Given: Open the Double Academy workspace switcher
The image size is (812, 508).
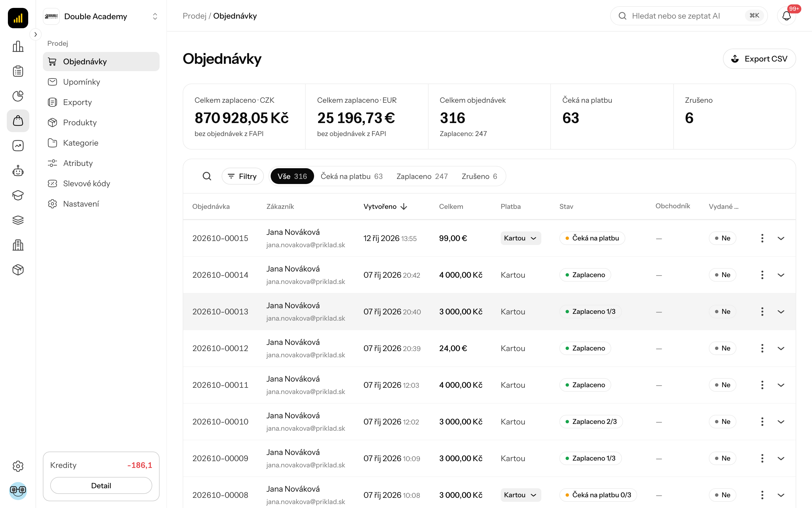Looking at the screenshot, I should (101, 16).
